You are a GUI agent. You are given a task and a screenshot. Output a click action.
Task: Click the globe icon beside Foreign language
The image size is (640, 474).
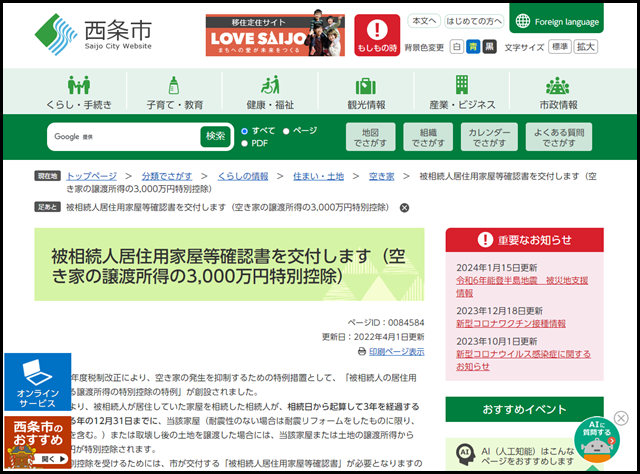(x=522, y=21)
